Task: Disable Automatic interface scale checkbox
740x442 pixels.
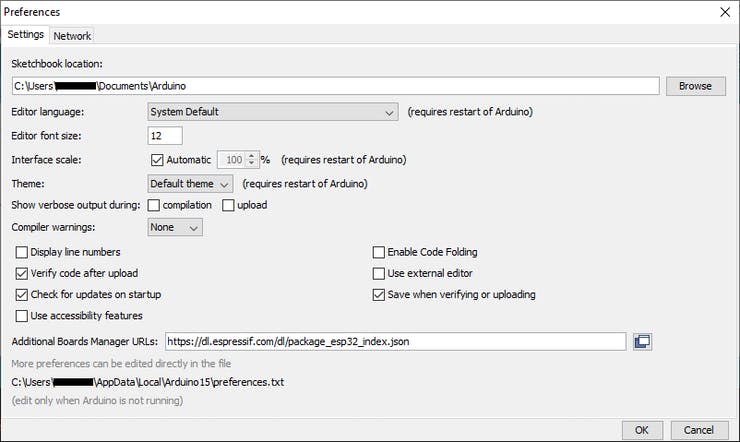Action: (157, 160)
